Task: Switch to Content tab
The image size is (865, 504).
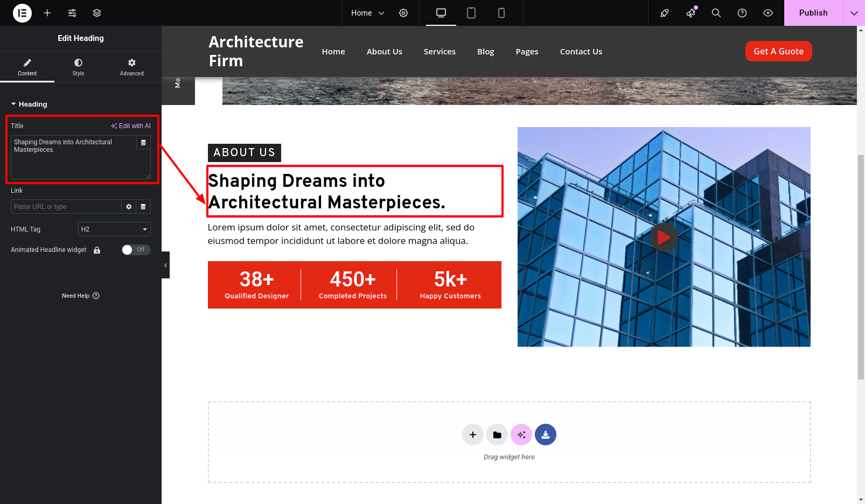Action: pyautogui.click(x=27, y=67)
